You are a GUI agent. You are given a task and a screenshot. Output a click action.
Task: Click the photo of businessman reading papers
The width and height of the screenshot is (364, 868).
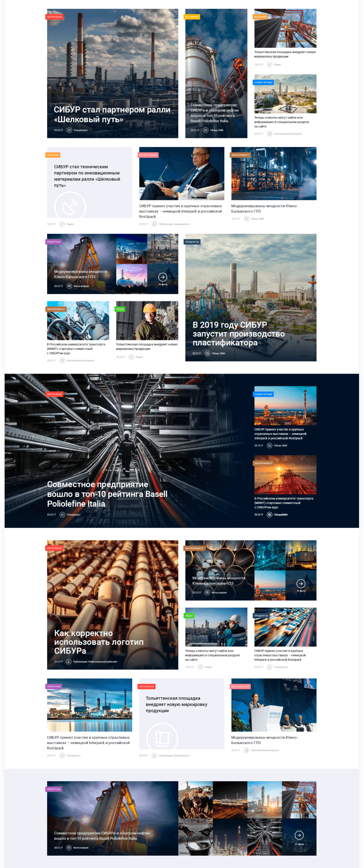[x=181, y=173]
